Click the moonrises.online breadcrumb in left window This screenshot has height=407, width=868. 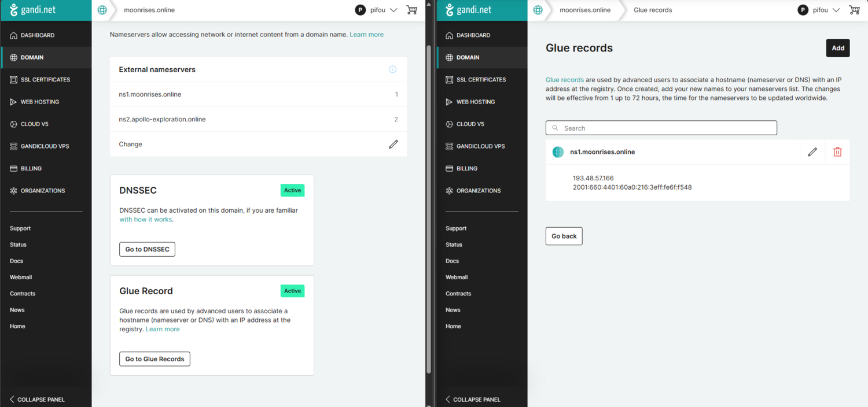point(149,10)
